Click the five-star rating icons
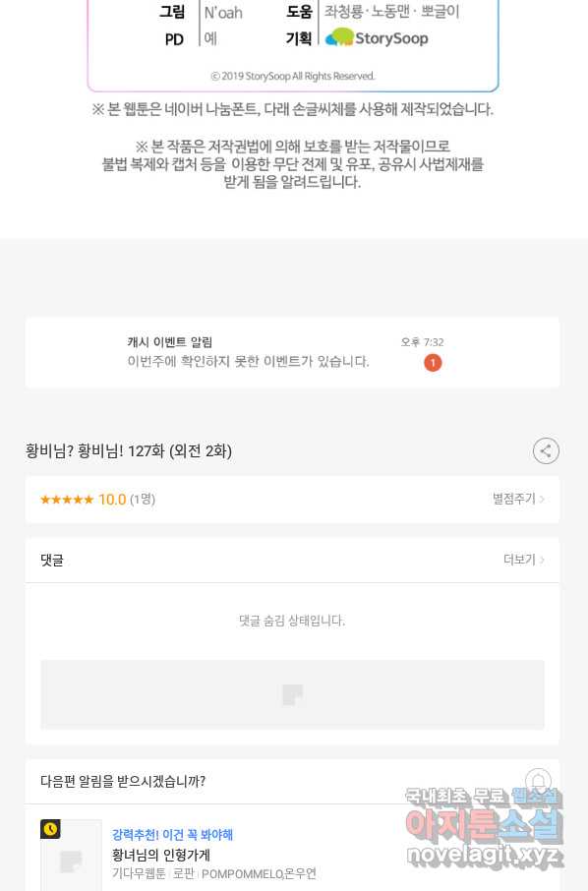This screenshot has width=588, height=891. click(67, 500)
